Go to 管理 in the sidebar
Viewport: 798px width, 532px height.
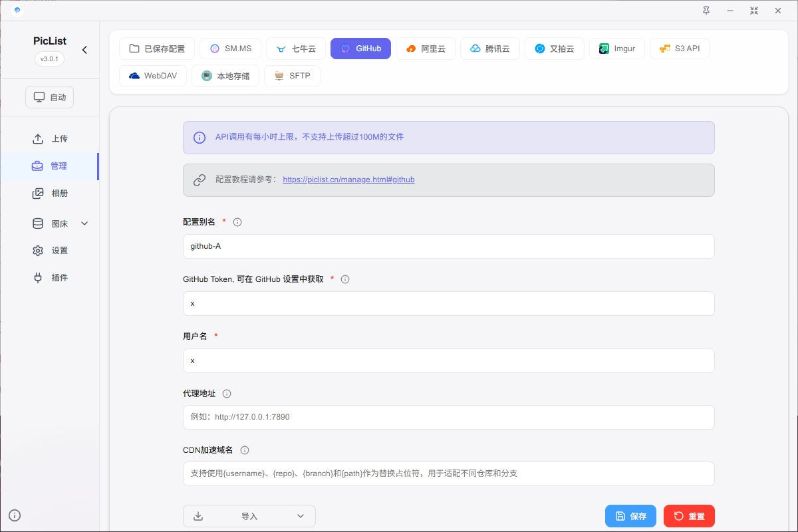50,166
